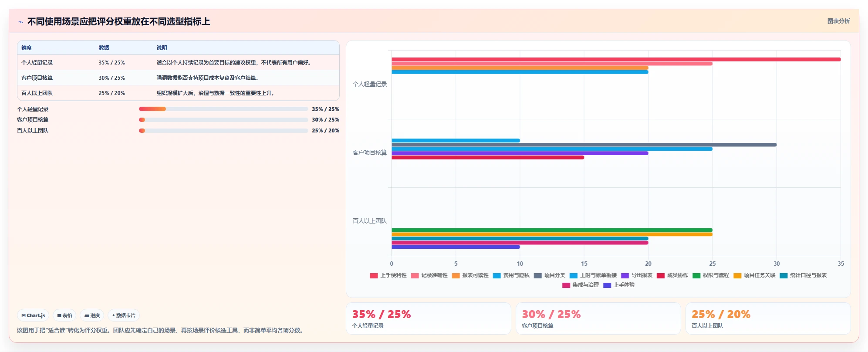Image resolution: width=868 pixels, height=352 pixels.
Task: Hide 集成与治理 dataset via legend
Action: [581, 285]
